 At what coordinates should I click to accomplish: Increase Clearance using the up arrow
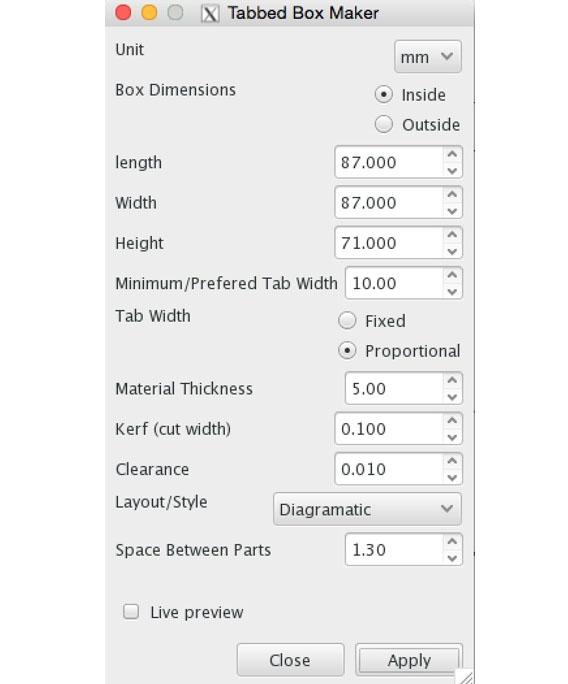452,461
